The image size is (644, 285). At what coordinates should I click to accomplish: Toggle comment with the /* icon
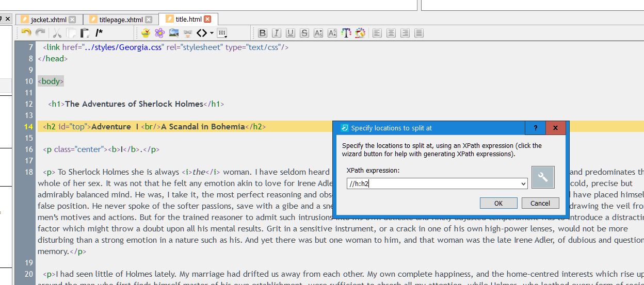click(x=99, y=33)
